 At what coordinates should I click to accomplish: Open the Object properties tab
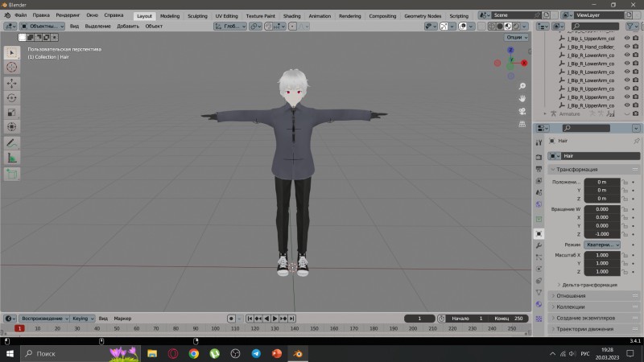(x=539, y=233)
